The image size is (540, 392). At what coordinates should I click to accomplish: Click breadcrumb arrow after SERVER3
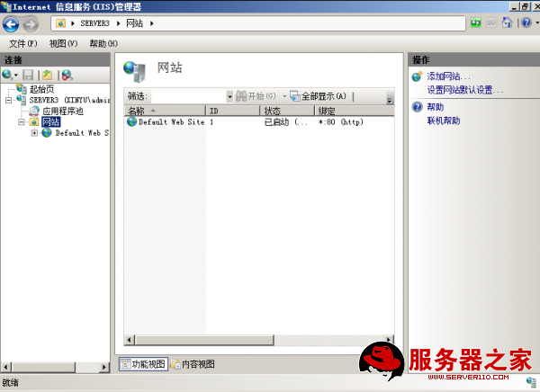click(x=119, y=23)
